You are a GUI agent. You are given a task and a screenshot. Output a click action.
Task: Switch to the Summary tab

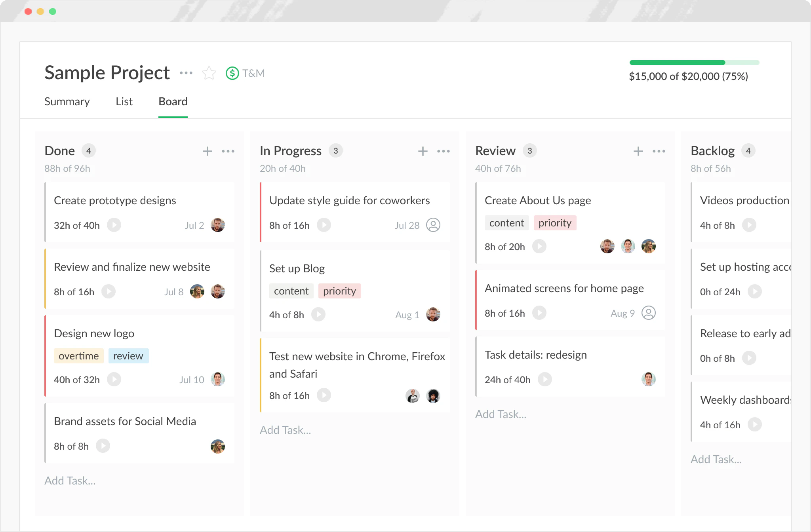67,102
